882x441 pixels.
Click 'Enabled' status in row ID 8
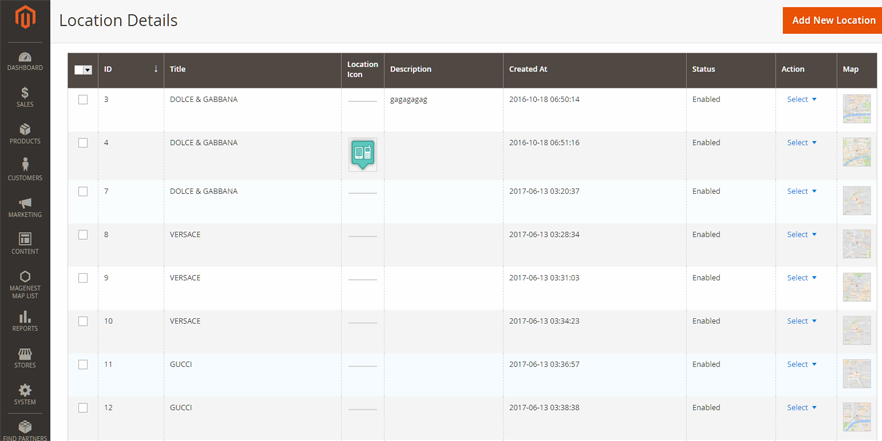706,235
